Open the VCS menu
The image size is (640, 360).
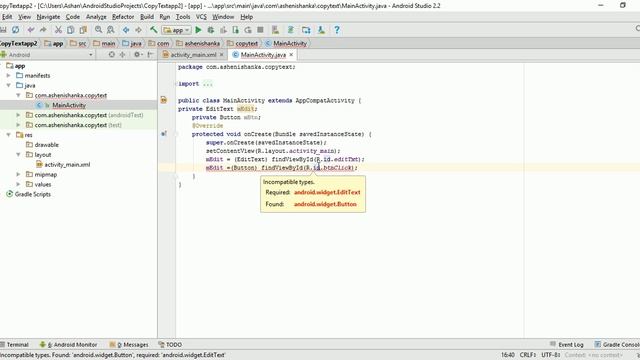coord(201,17)
